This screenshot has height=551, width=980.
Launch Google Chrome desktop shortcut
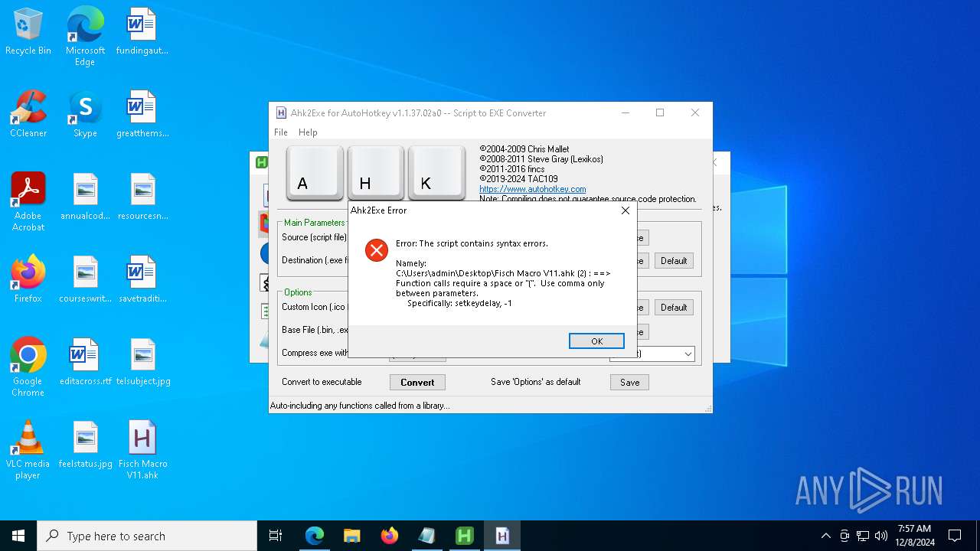28,367
